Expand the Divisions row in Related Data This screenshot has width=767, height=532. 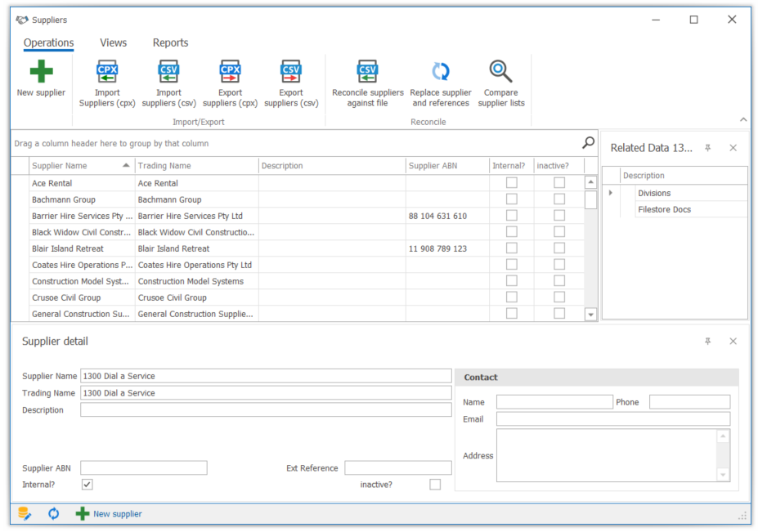pos(611,193)
